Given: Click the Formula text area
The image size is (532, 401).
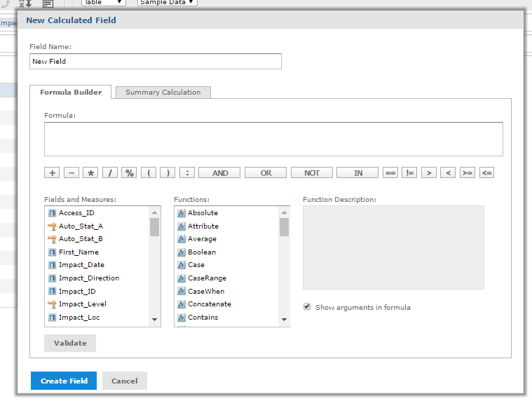Looking at the screenshot, I should tap(273, 139).
